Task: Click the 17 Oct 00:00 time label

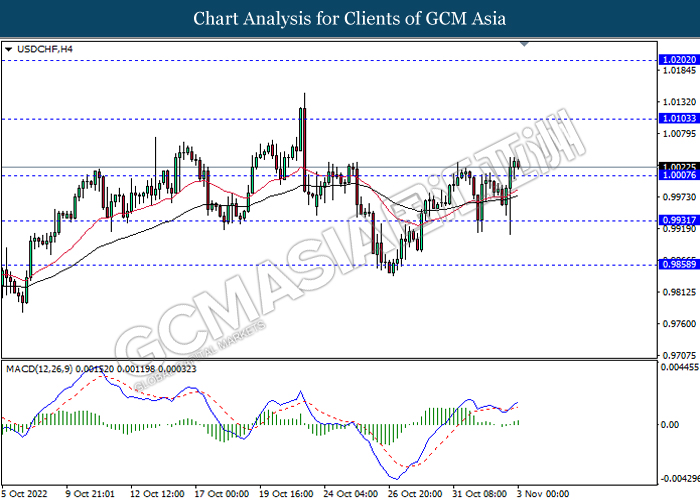Action: tap(222, 493)
